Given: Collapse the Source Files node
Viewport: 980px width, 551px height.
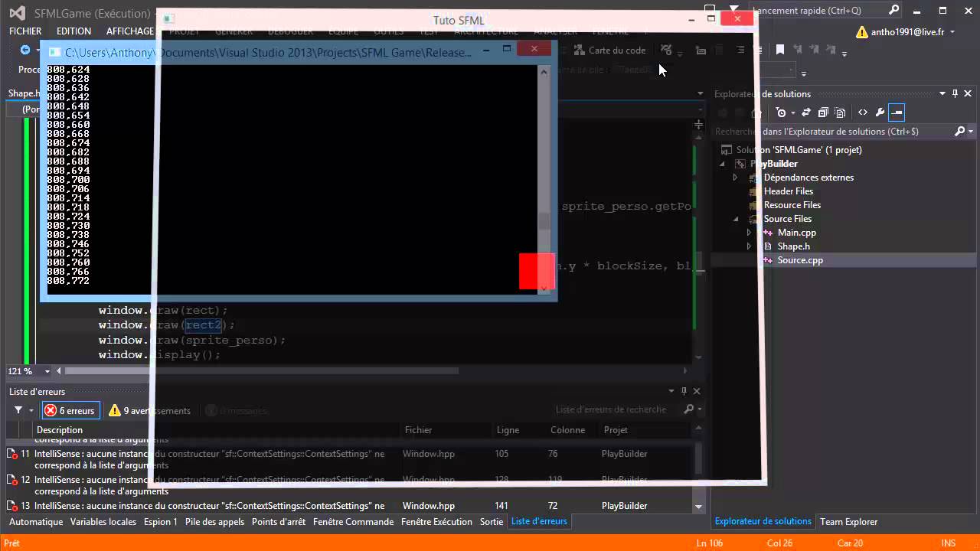Looking at the screenshot, I should click(736, 219).
